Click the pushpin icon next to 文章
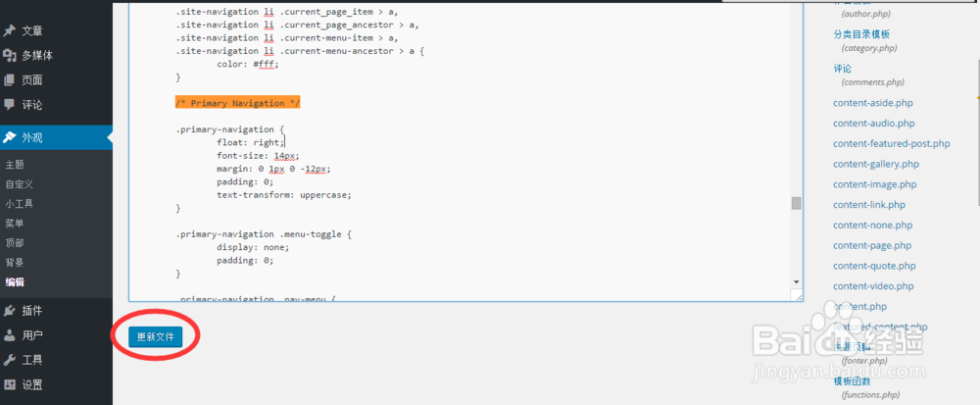 tap(10, 30)
